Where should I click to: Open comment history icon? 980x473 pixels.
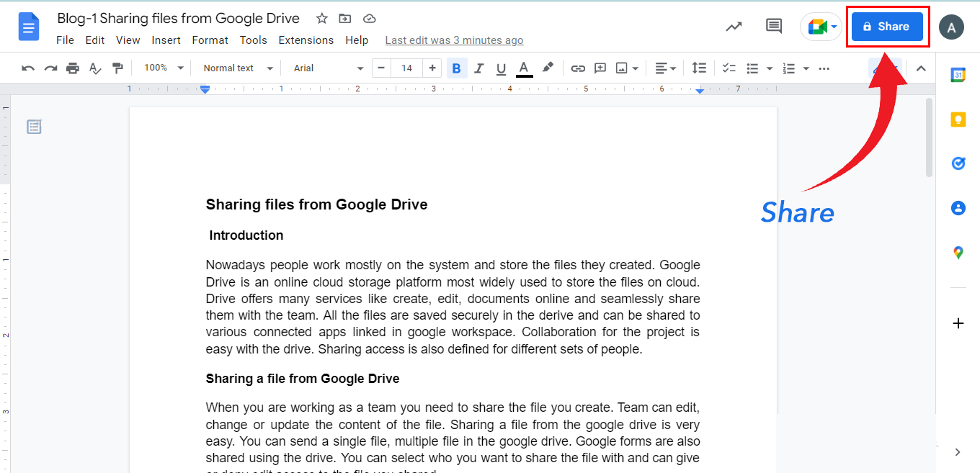point(774,27)
